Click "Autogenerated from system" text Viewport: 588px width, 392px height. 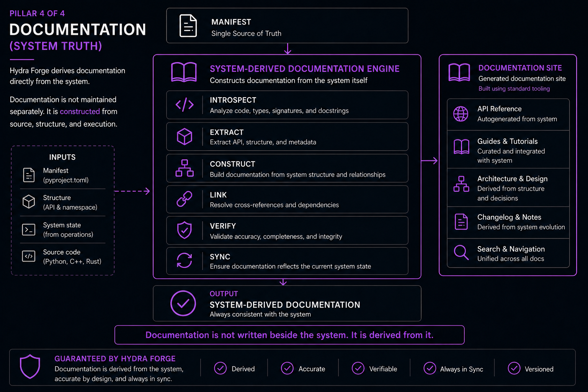[x=517, y=119]
